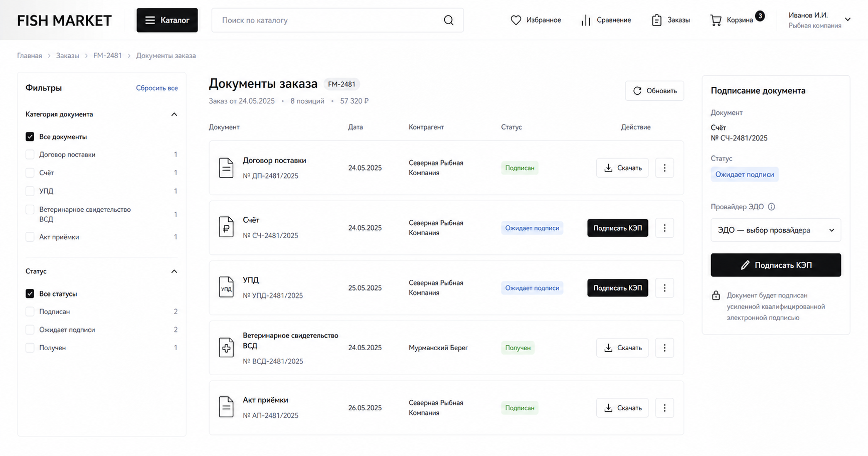Viewport: 868px width, 456px height.
Task: Click Подписать КЭП in signing panel
Action: tap(776, 265)
